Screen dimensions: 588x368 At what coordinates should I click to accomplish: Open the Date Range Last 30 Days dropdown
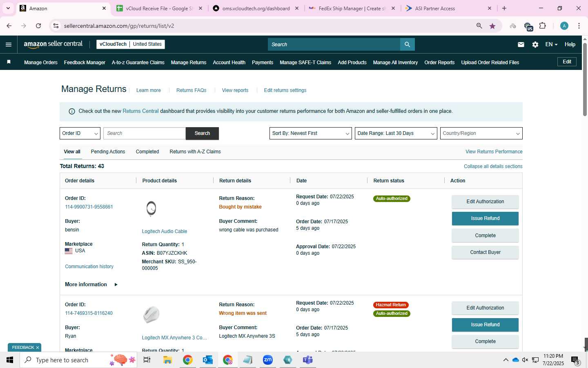click(396, 133)
